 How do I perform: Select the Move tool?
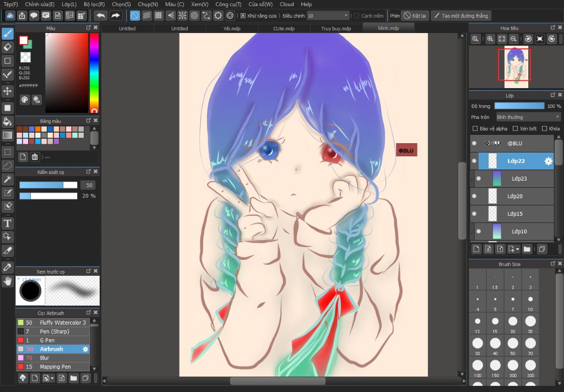point(7,91)
